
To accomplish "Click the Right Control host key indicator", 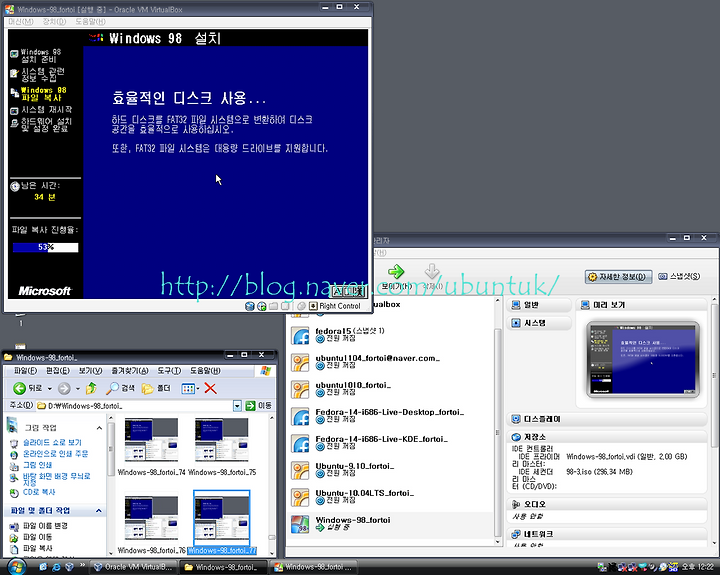I will 335,306.
